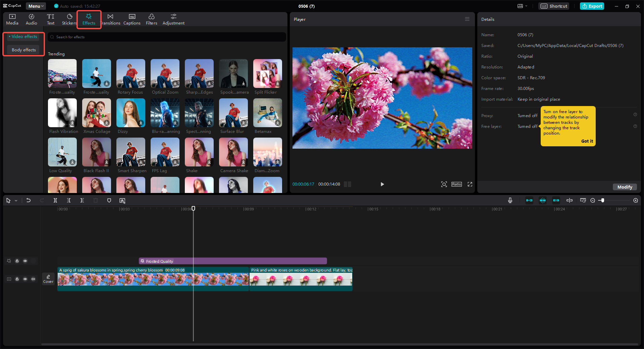Select the Optical Zoom effect thumbnail

165,73
